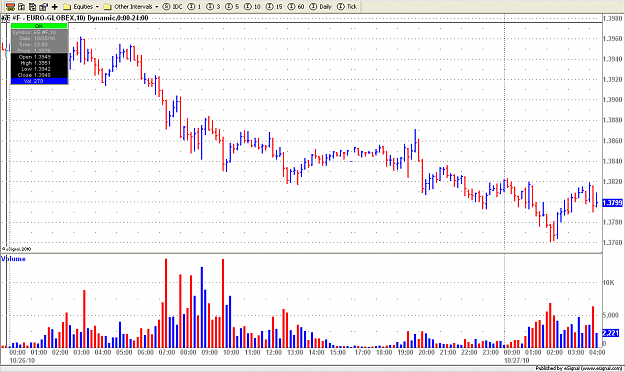Screen dimensions: 625x372
Task: Click the yellow folder icon beside Equities
Action: pyautogui.click(x=67, y=7)
